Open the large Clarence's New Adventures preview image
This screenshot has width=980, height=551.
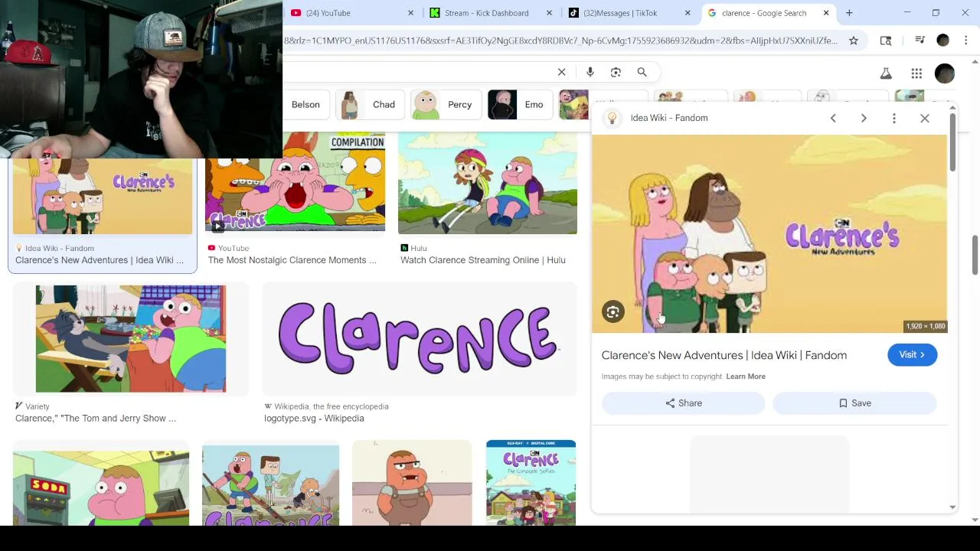pyautogui.click(x=769, y=233)
